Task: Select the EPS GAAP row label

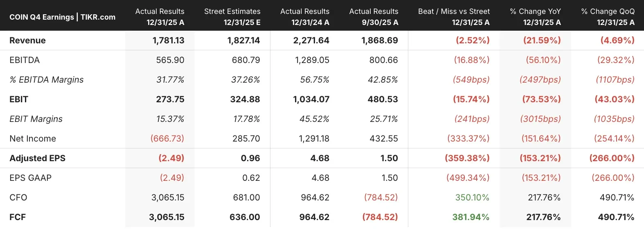Action: [x=30, y=178]
